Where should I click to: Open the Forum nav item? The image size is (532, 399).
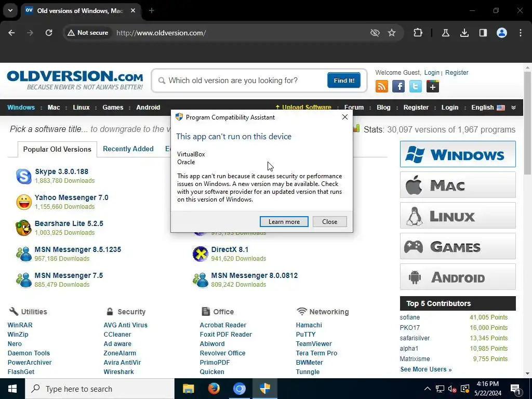point(354,108)
